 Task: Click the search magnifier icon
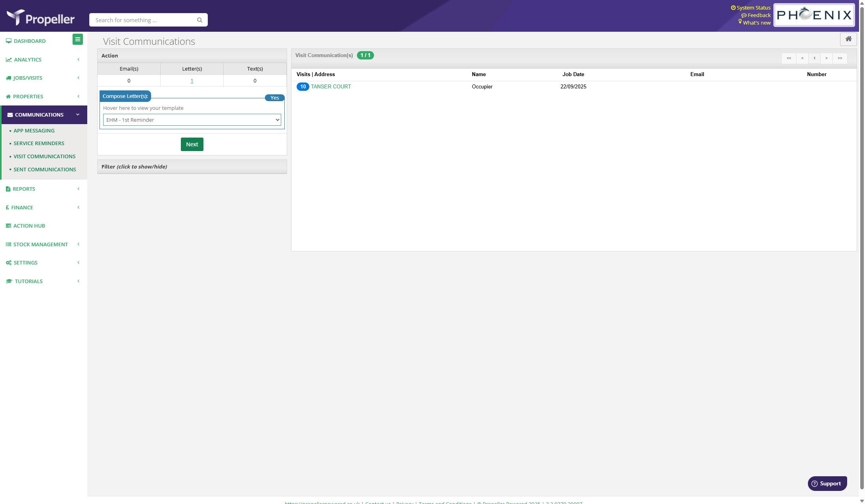[199, 20]
